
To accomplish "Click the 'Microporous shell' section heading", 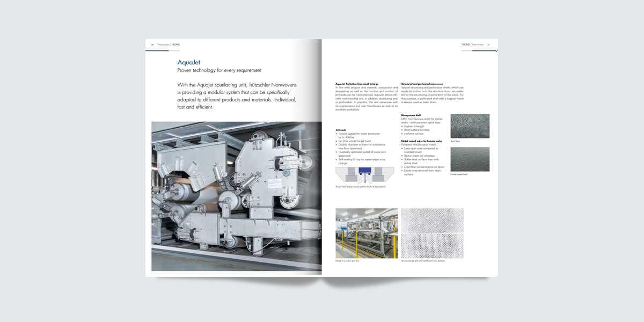I will [411, 115].
